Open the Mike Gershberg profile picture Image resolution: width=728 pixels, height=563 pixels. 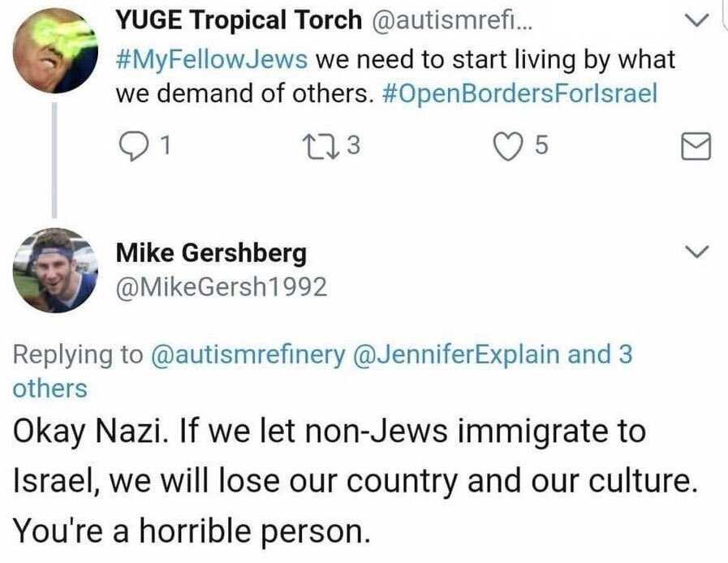(x=55, y=270)
